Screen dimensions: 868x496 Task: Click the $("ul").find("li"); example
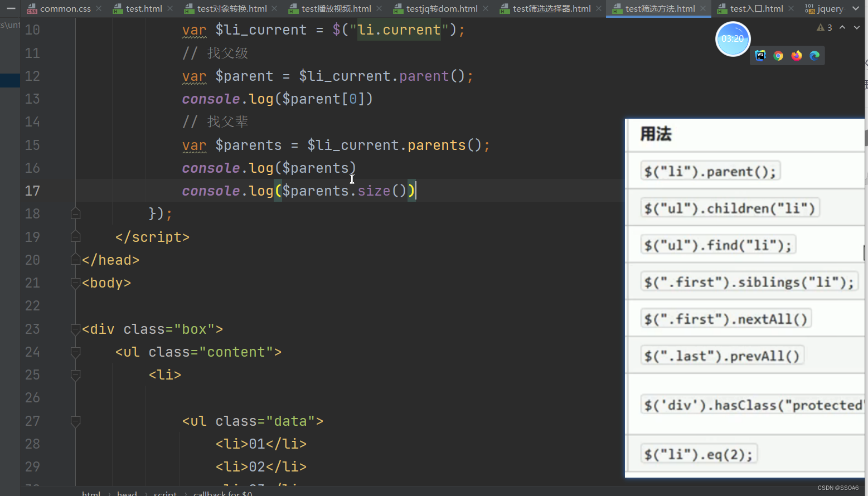pyautogui.click(x=718, y=245)
